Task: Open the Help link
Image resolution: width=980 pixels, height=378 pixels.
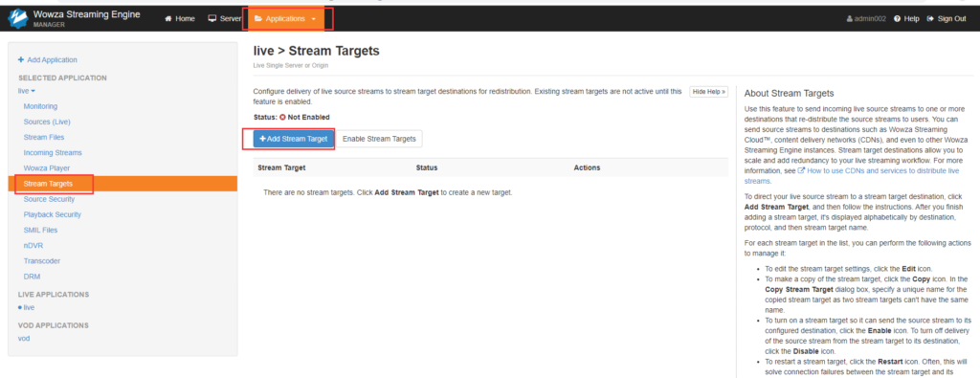Action: (x=907, y=19)
